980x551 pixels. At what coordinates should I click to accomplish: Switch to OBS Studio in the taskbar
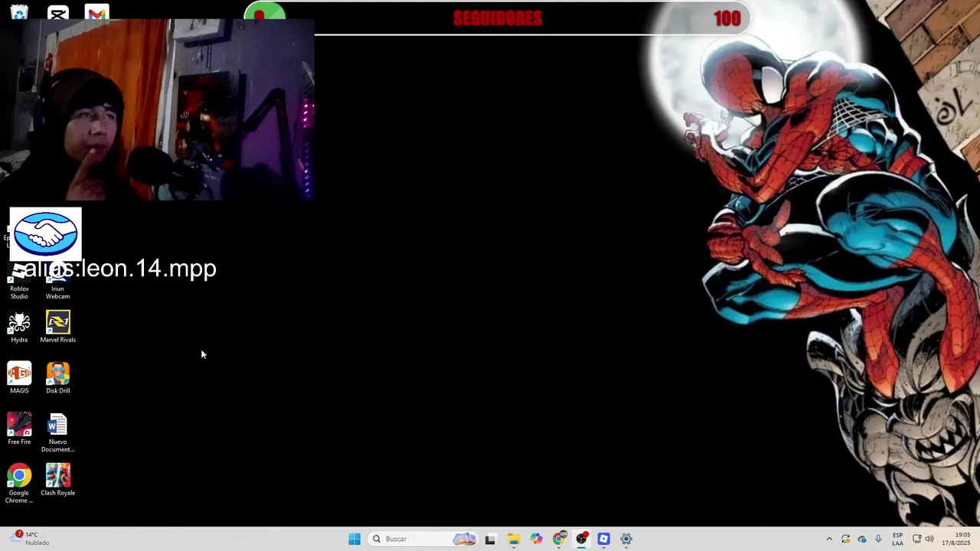coord(581,539)
